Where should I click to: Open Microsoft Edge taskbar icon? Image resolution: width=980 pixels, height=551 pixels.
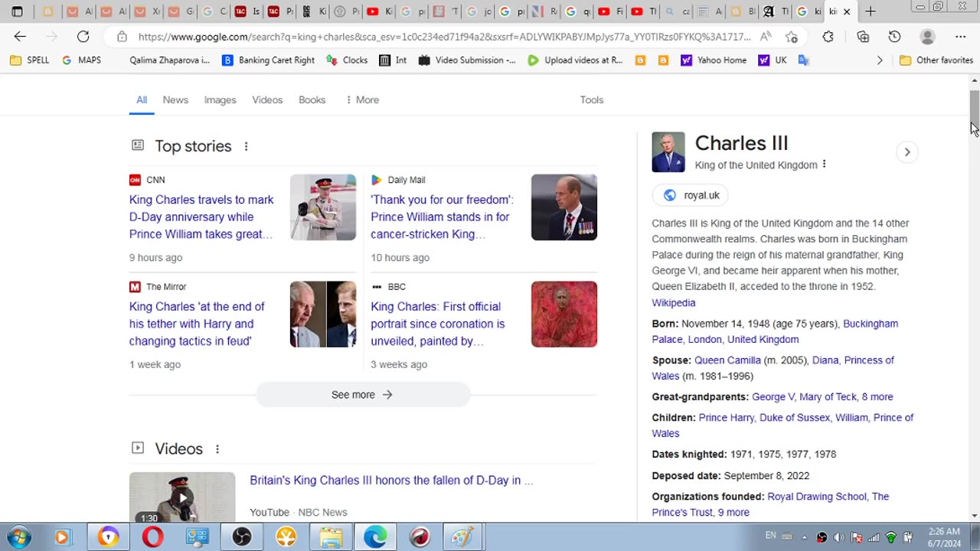[x=375, y=537]
